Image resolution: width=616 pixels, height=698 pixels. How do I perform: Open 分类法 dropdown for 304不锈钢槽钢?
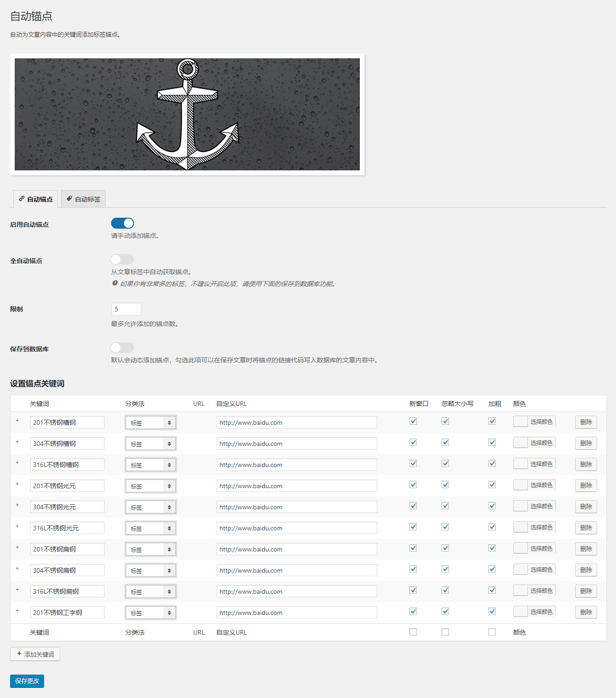(x=151, y=444)
